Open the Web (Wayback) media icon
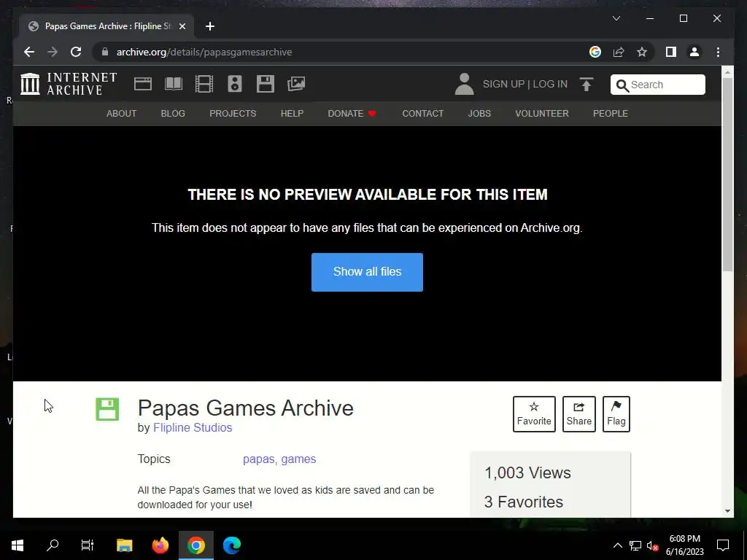747x560 pixels. tap(142, 84)
